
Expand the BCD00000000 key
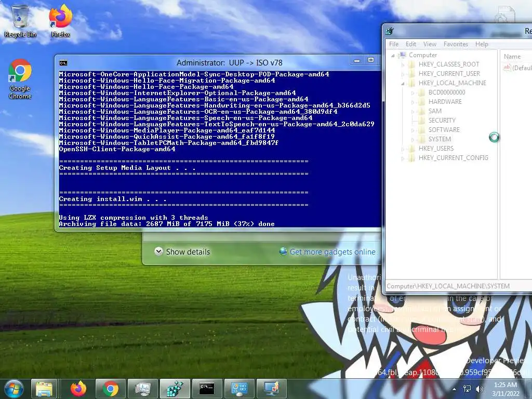click(x=413, y=92)
